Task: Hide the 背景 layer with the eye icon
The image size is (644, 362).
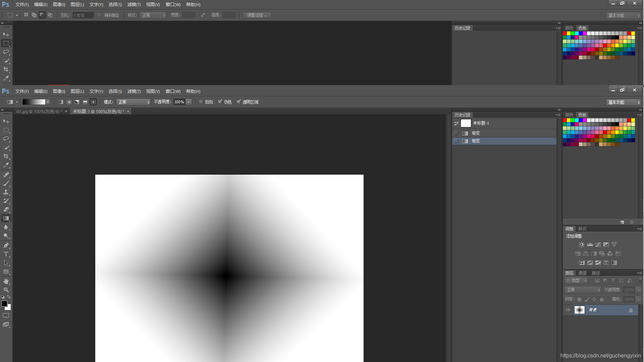Action: point(568,310)
